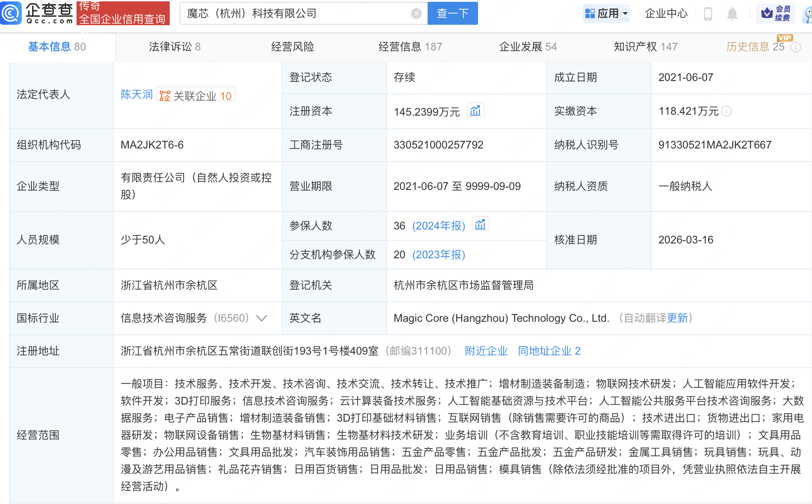This screenshot has width=812, height=504.
Task: Show paid-in capital info tooltip icon
Action: pos(726,112)
